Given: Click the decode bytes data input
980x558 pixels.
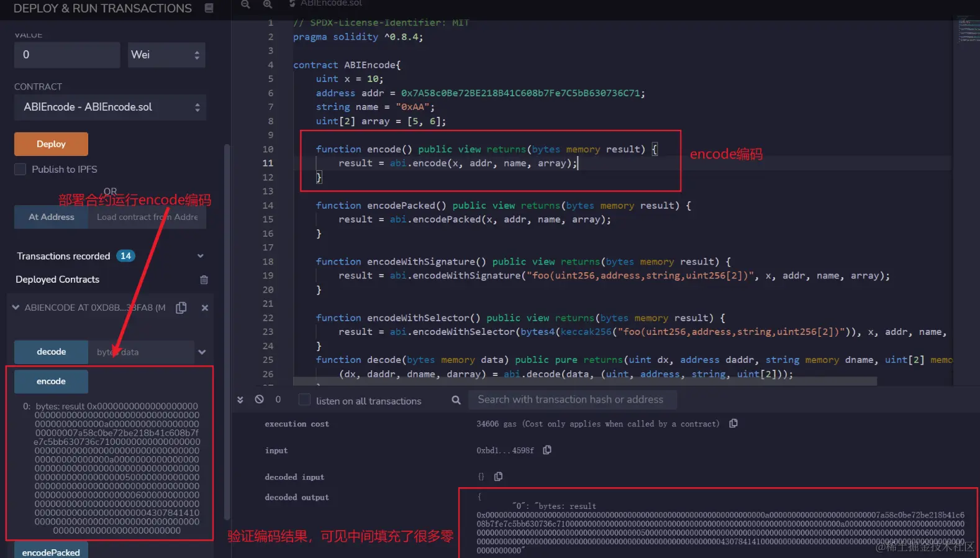Looking at the screenshot, I should tap(141, 352).
